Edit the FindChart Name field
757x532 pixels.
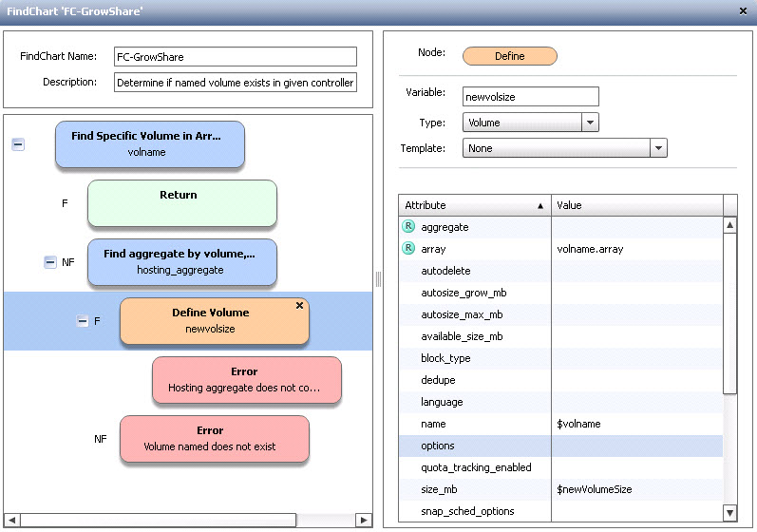click(x=235, y=57)
